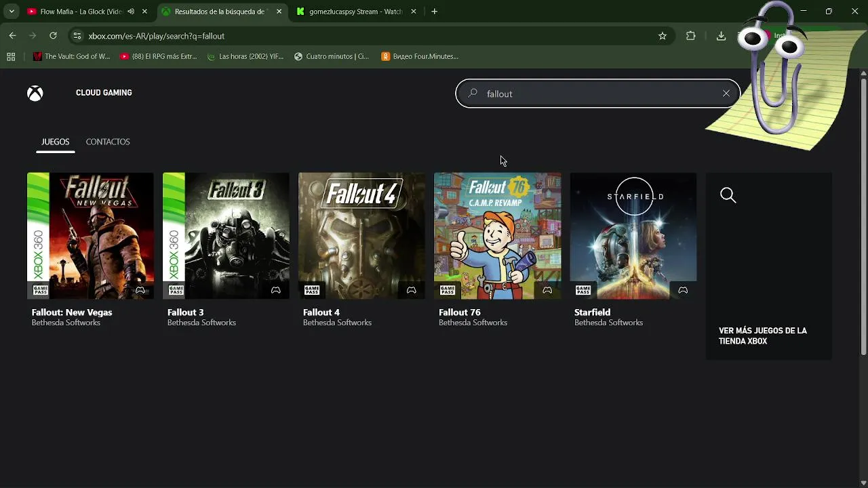This screenshot has width=868, height=488.
Task: Reload the current page
Action: click(x=53, y=36)
